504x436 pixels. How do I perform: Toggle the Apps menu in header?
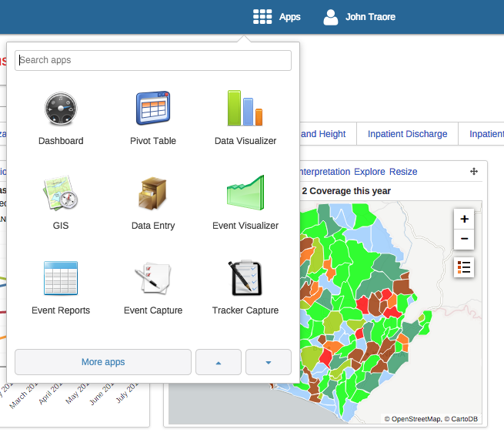[x=277, y=17]
